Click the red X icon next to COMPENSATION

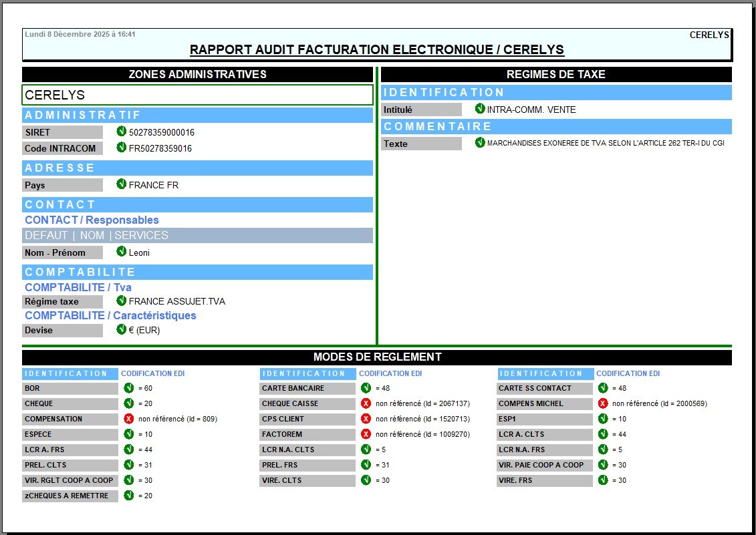coord(128,419)
